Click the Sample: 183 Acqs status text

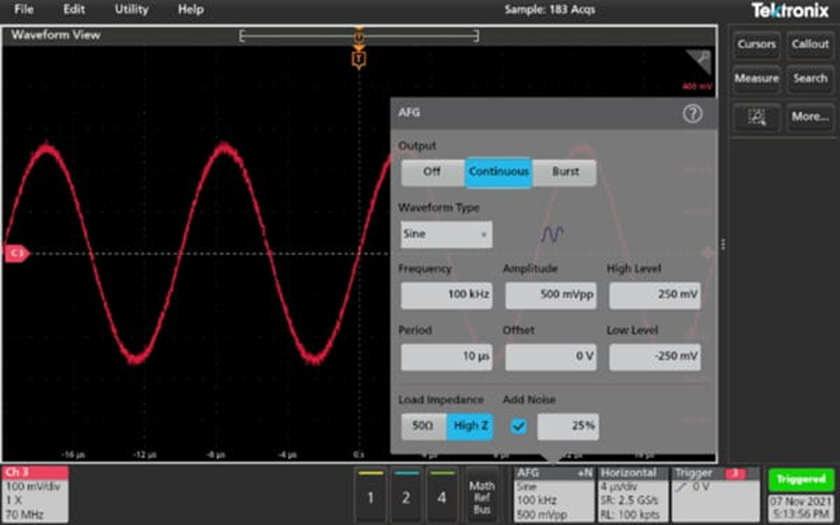pos(550,10)
